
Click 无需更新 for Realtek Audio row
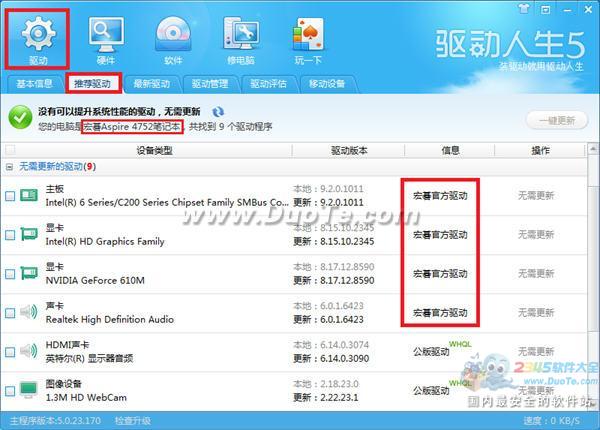[x=536, y=313]
